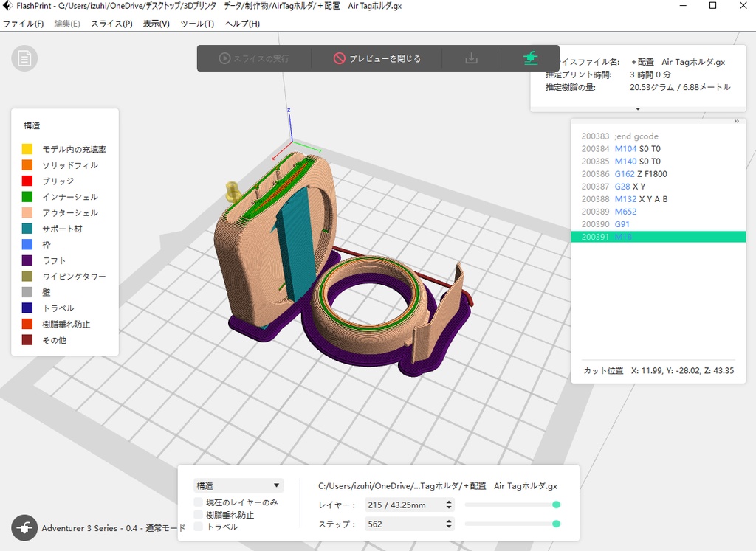756x551 pixels.
Task: Click プレビューを閉じる to close preview
Action: coord(377,58)
